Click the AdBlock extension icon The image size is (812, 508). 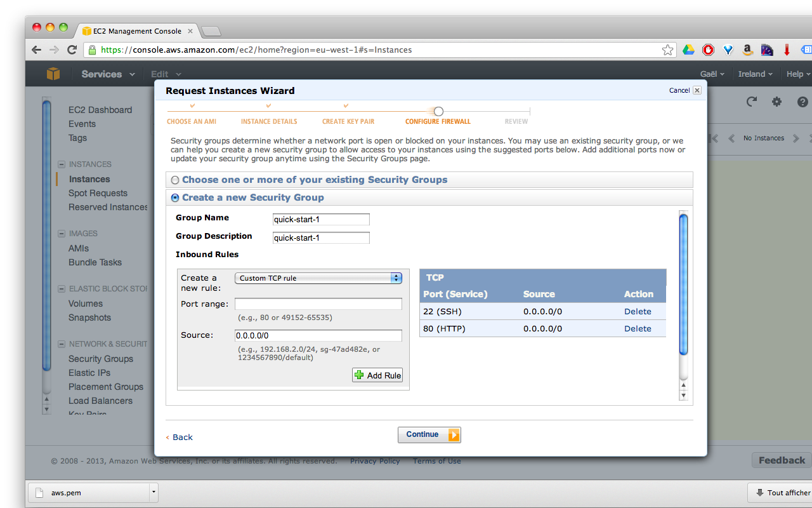(708, 49)
